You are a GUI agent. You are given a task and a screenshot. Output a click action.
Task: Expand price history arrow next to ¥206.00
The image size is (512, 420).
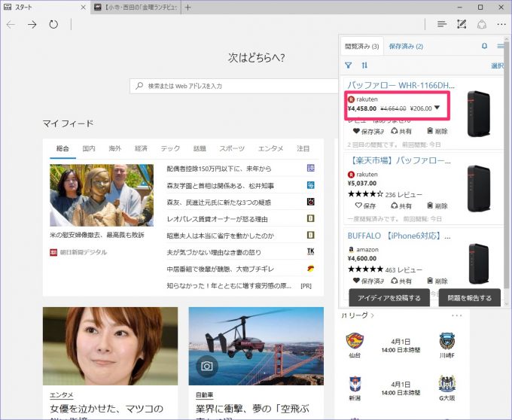437,108
